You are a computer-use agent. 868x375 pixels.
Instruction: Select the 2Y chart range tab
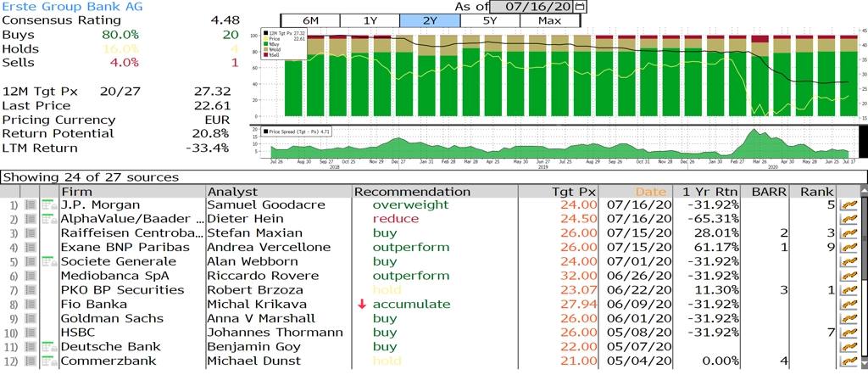[x=430, y=20]
